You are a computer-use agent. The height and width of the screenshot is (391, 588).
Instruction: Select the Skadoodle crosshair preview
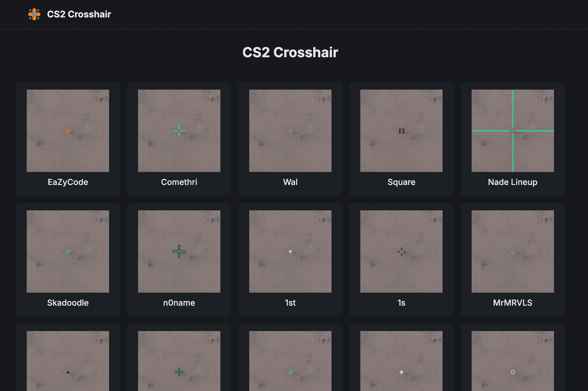pos(68,251)
